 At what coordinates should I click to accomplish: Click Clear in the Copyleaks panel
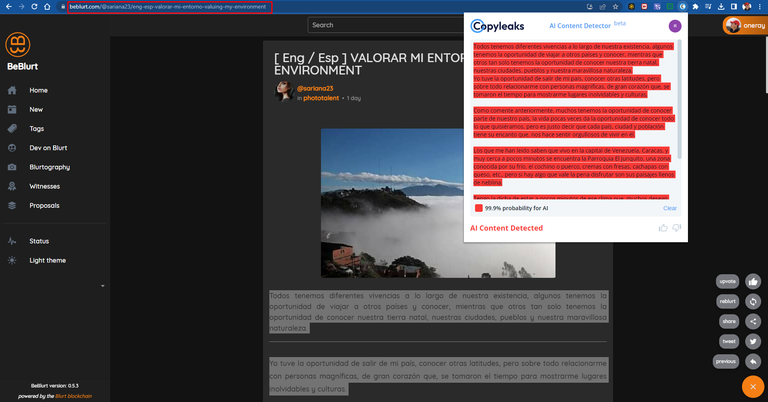[670, 208]
